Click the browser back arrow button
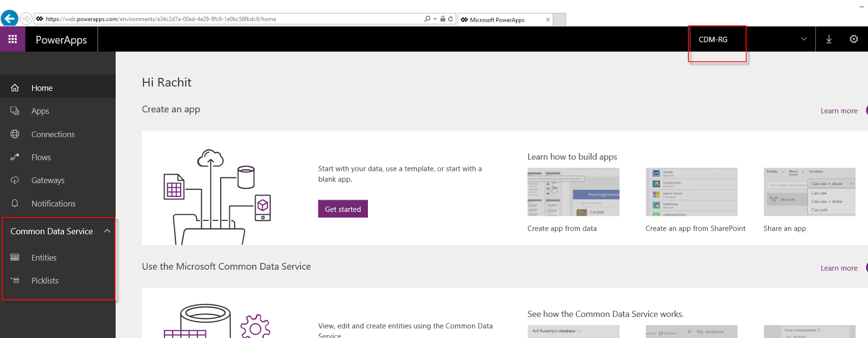Screen dimensions: 868x338 pos(9,18)
